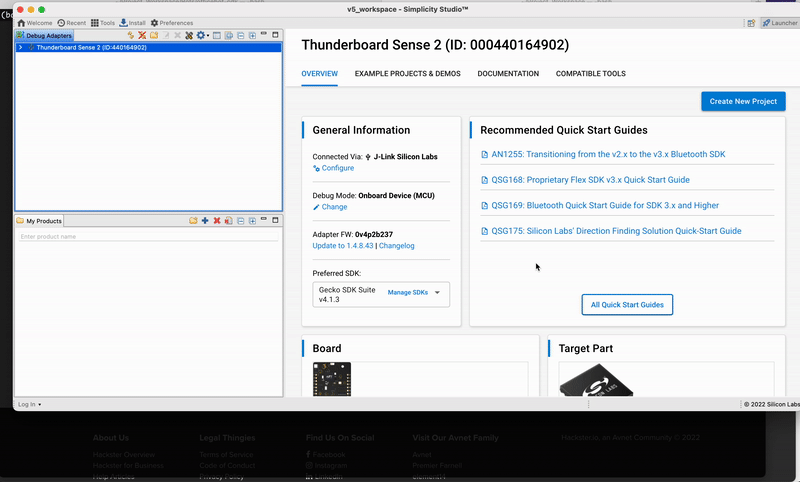Minimize the Debug Adapters panel
800x482 pixels.
(x=264, y=34)
